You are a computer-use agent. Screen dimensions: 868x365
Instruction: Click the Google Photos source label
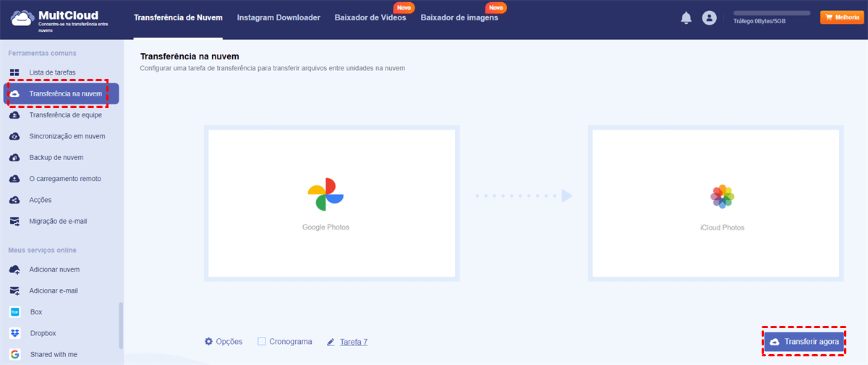point(325,227)
